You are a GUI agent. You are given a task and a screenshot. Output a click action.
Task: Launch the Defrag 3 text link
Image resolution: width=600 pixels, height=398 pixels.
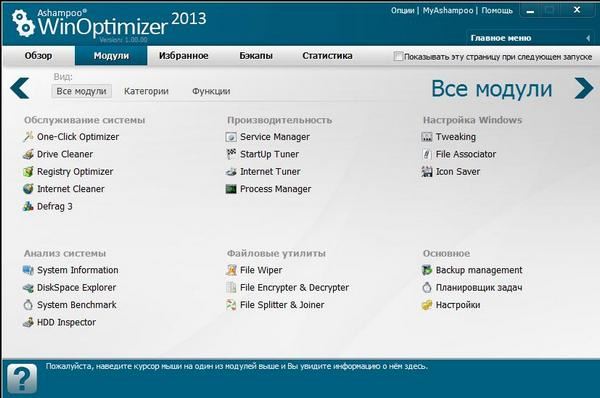coord(55,206)
